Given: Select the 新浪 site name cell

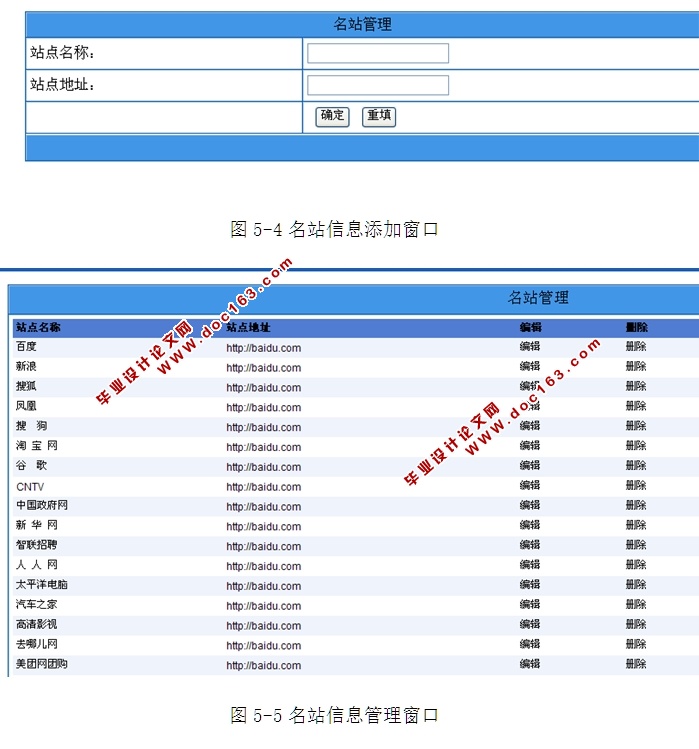Looking at the screenshot, I should click(x=26, y=367).
